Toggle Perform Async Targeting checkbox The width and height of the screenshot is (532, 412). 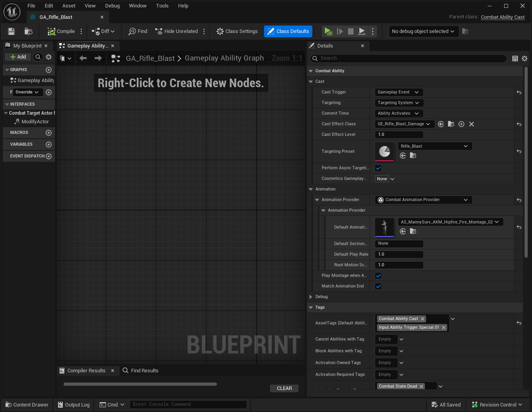[x=378, y=168]
